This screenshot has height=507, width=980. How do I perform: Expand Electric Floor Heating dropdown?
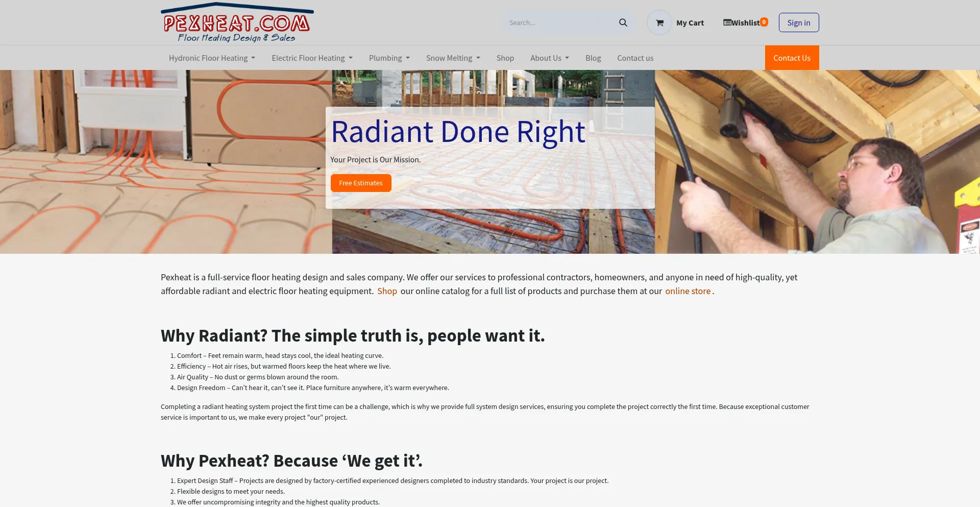pyautogui.click(x=312, y=58)
